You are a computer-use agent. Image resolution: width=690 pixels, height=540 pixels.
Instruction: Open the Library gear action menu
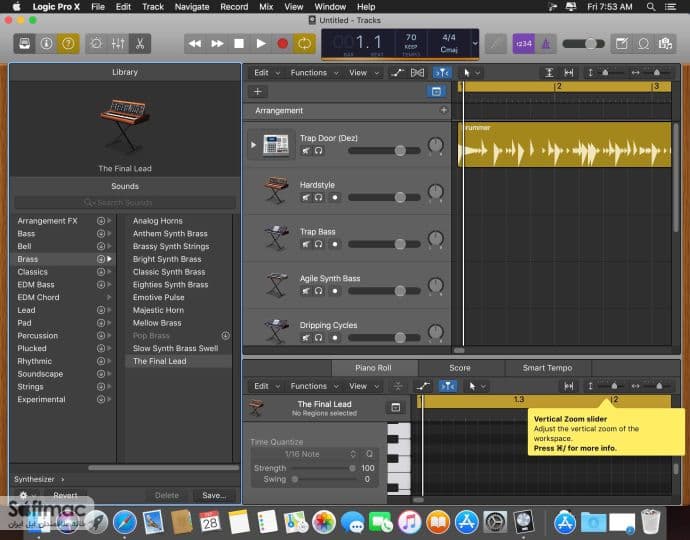26,495
